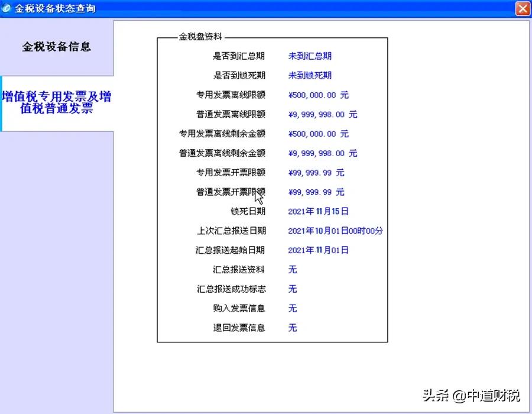
Task: Click the 未到汇总期 status value
Action: [x=309, y=56]
